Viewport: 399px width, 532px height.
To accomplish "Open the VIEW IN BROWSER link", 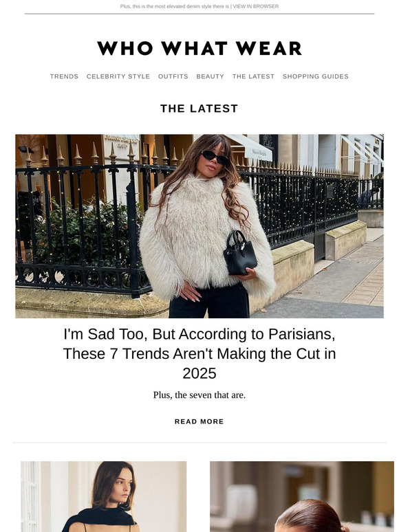I will point(256,6).
